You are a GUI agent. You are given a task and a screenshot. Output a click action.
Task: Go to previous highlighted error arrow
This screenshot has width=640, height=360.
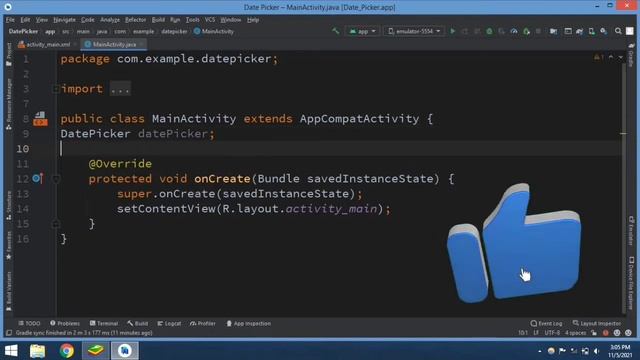(x=611, y=58)
